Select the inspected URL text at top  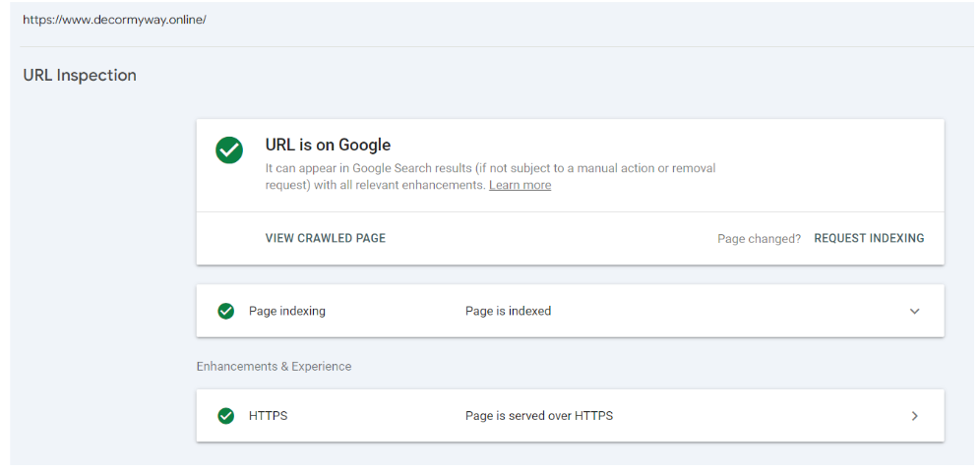[114, 20]
